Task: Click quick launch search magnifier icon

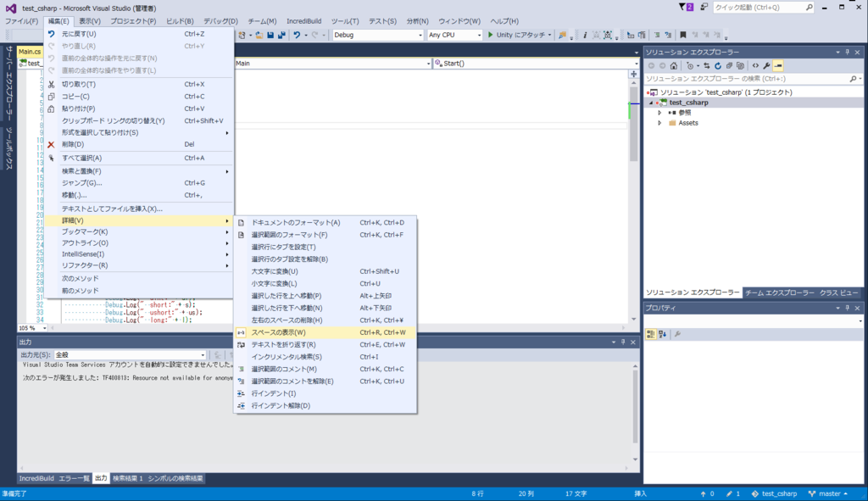Action: [810, 7]
